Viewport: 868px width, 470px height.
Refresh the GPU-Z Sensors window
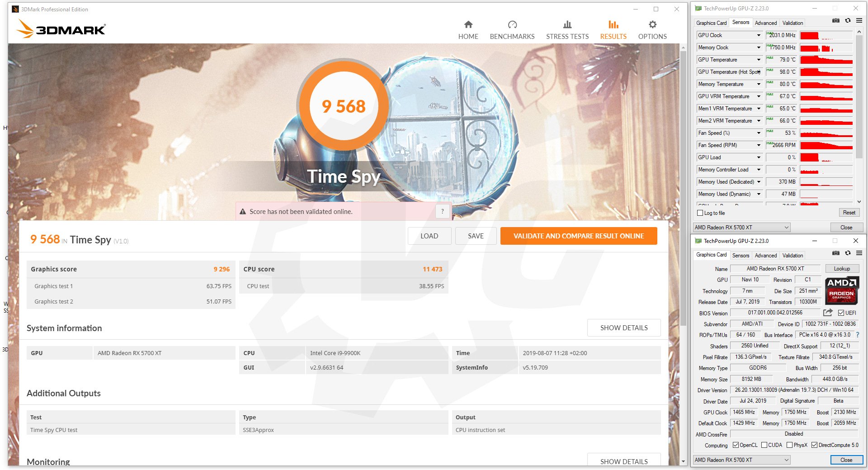[x=848, y=21]
